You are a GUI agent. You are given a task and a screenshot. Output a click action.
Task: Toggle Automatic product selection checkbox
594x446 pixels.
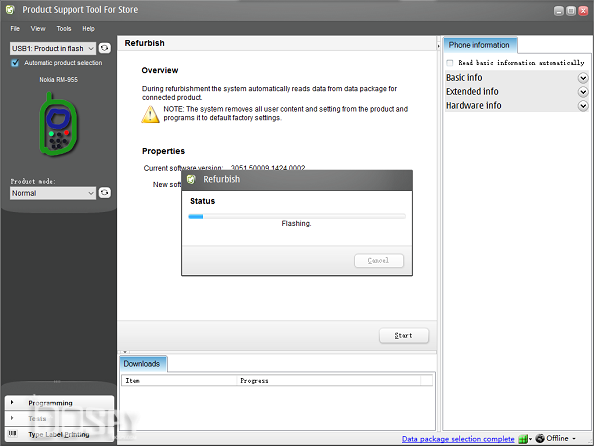[x=15, y=63]
